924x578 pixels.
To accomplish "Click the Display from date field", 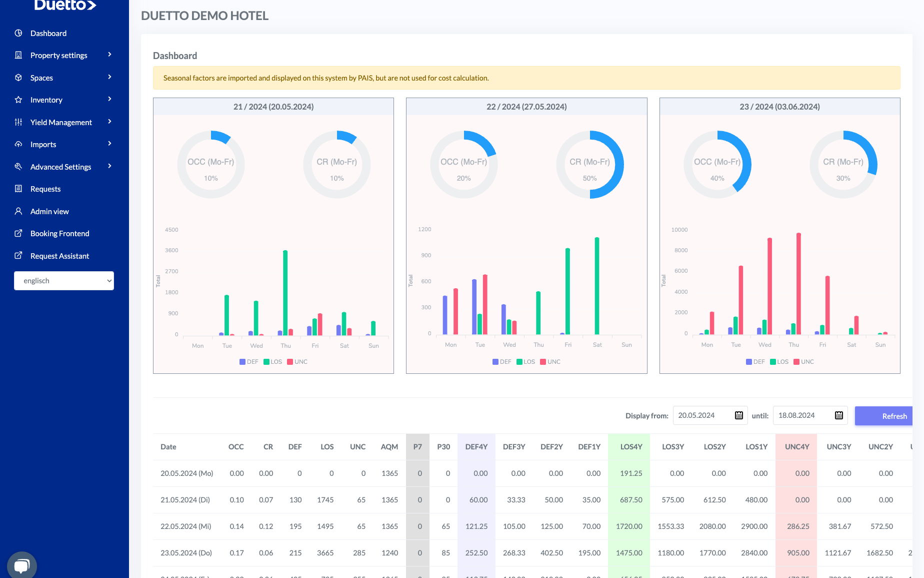I will (702, 415).
